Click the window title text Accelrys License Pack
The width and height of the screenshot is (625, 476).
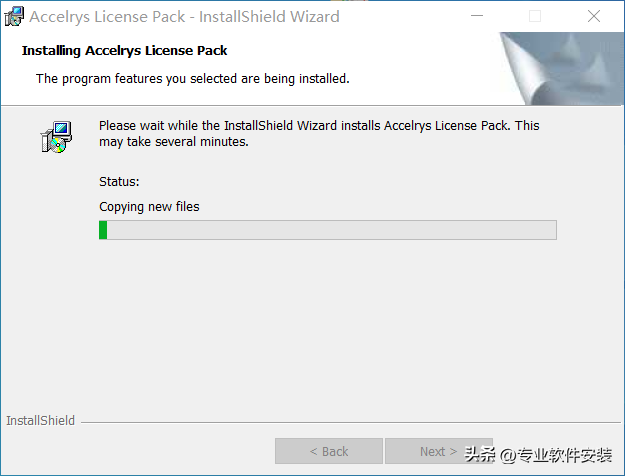(x=107, y=17)
